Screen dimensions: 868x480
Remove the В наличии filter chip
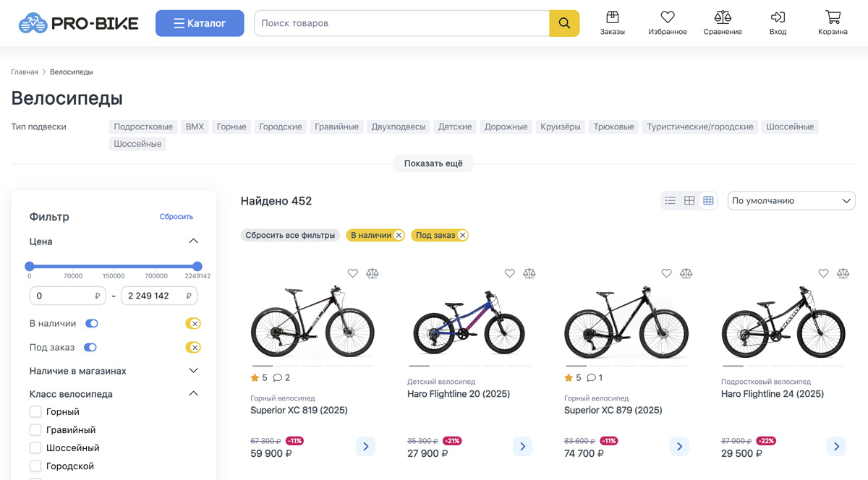(x=399, y=235)
